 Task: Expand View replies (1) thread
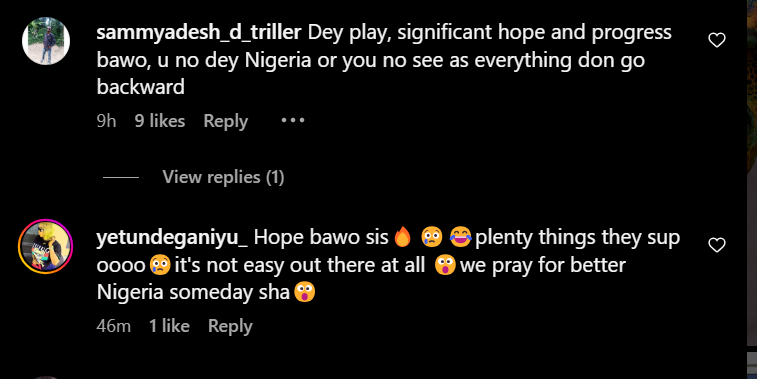point(223,177)
